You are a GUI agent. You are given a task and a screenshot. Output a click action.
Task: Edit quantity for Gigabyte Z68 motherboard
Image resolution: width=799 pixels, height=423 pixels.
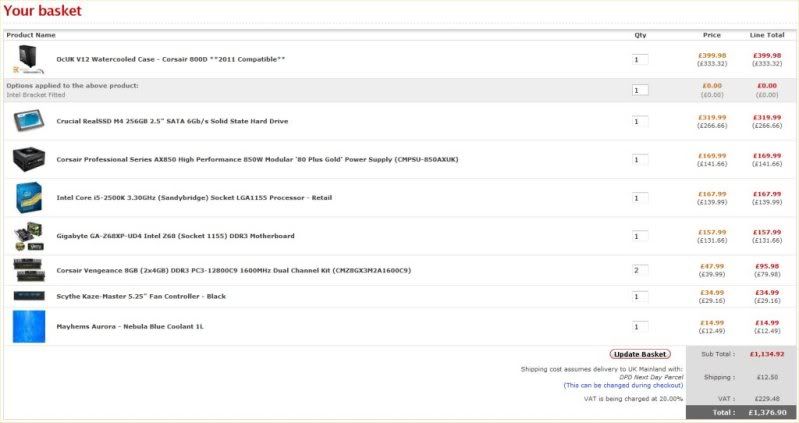(x=640, y=236)
